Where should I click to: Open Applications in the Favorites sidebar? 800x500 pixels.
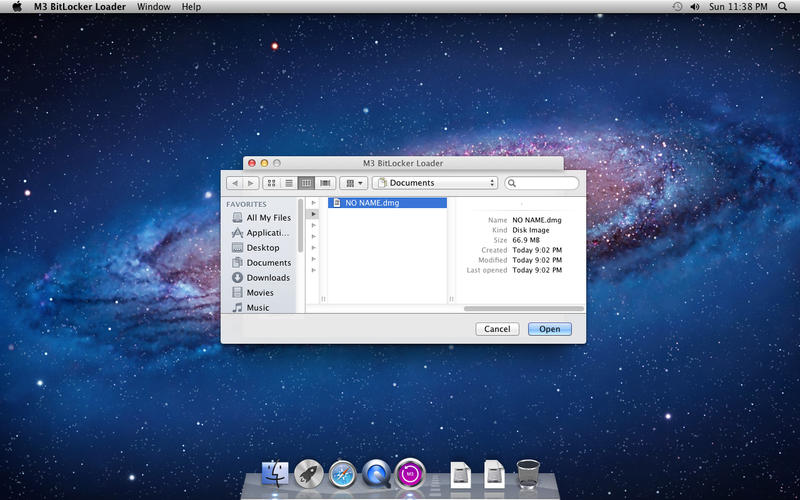(x=261, y=233)
